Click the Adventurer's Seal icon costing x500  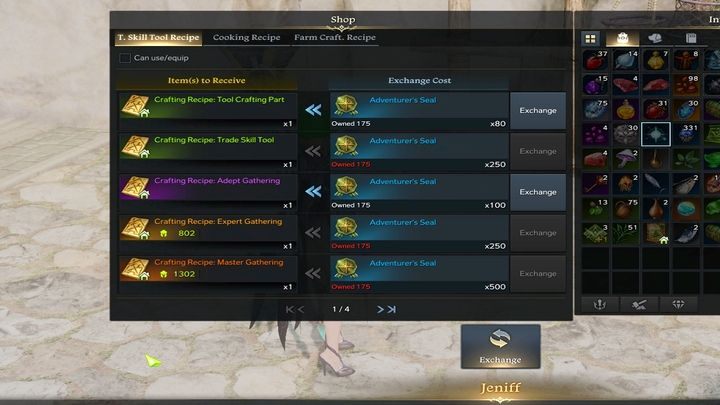click(x=346, y=269)
